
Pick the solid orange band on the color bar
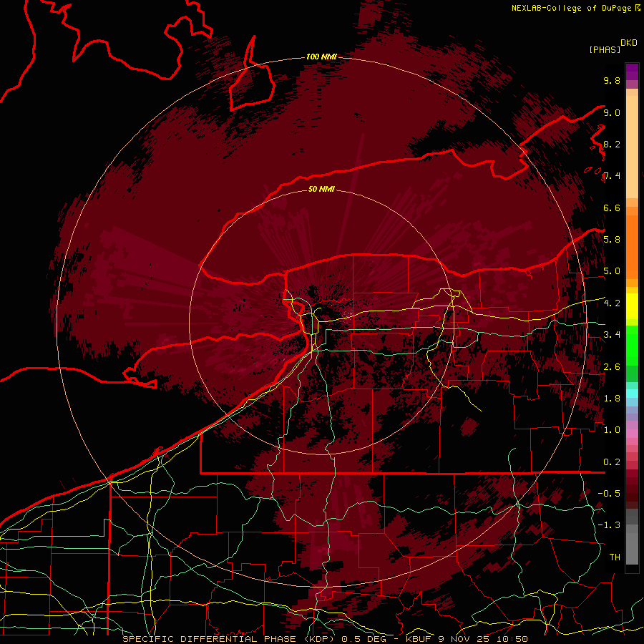pos(632,248)
